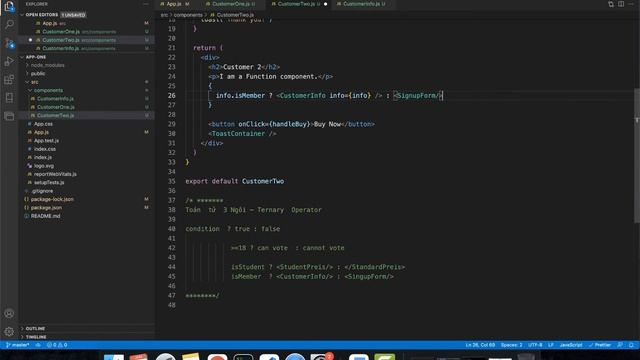Click the notifications bell in status bar

631,345
